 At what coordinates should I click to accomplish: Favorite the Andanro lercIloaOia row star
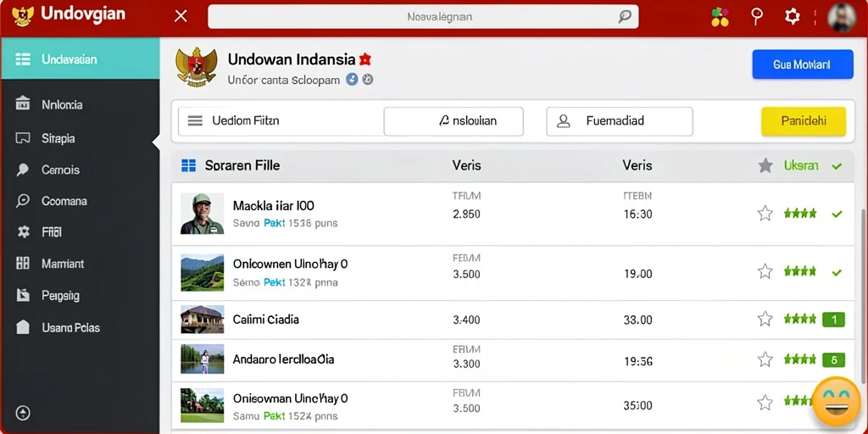tap(765, 359)
